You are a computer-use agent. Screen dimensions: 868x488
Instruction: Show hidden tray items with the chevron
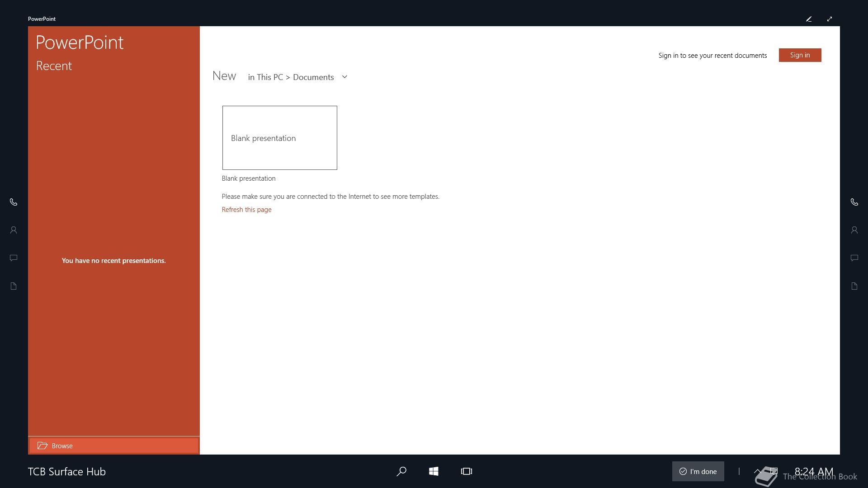pyautogui.click(x=758, y=471)
